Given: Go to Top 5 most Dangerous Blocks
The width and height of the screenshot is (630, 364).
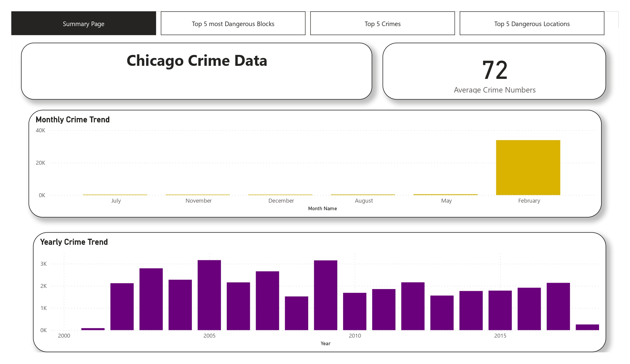Looking at the screenshot, I should point(233,24).
